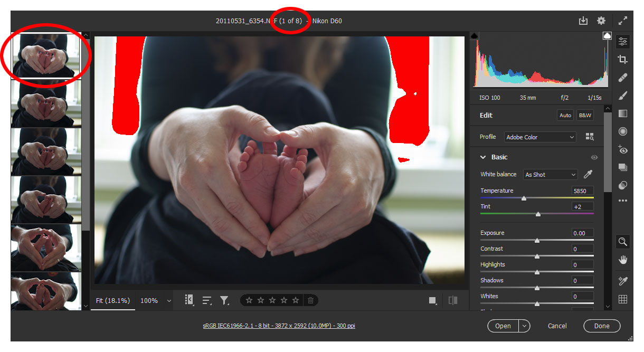Switch to Fit (18.1%) zoom view
644x352 pixels.
(112, 300)
